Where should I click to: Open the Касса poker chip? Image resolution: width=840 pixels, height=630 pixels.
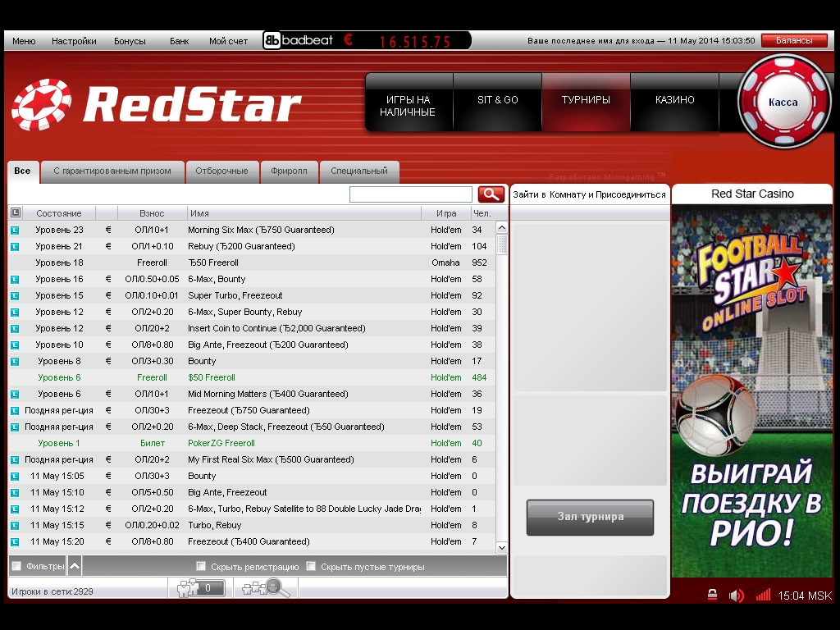click(783, 103)
